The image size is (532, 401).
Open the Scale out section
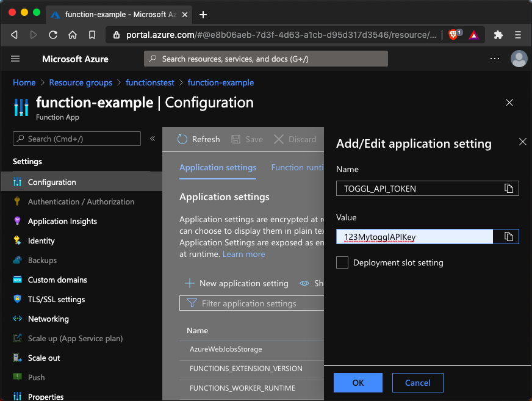click(x=43, y=358)
